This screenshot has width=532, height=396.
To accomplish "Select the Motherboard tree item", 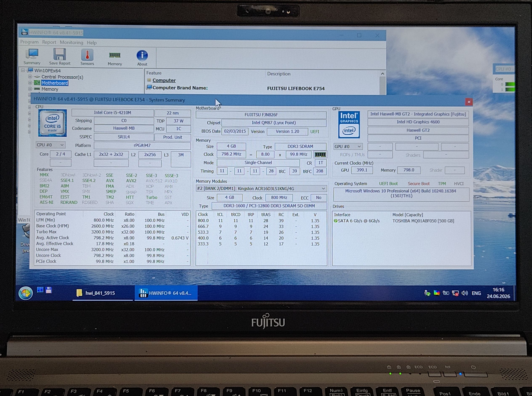I will pyautogui.click(x=55, y=83).
